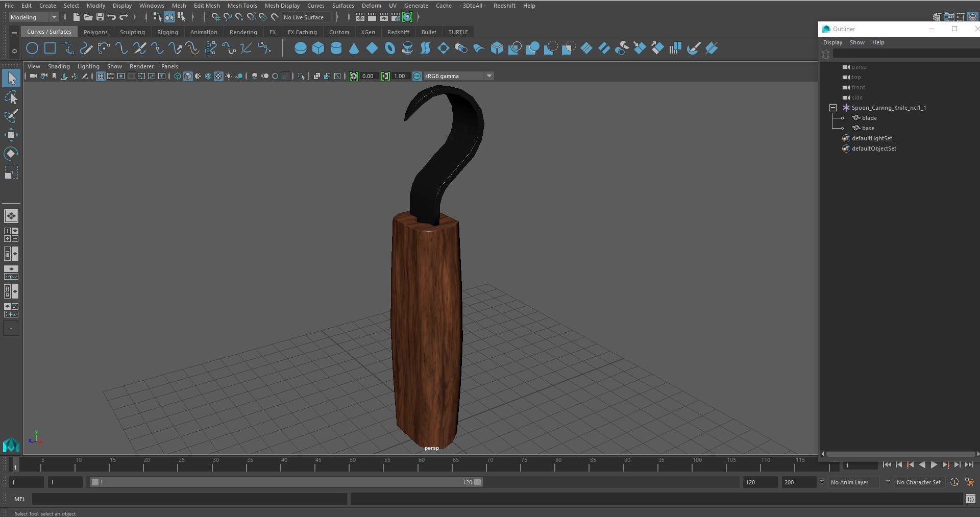Create a NURBS cone from shelf
Image resolution: width=980 pixels, height=517 pixels.
coord(354,48)
